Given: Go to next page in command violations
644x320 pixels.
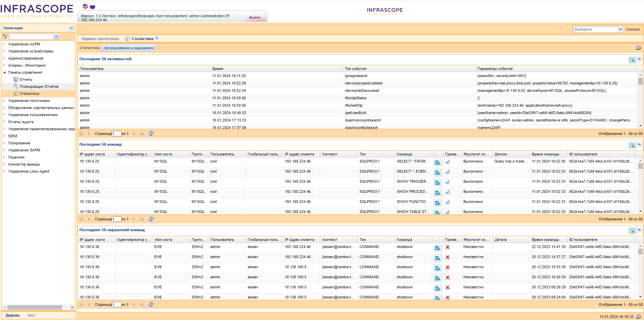Looking at the screenshot, I should pyautogui.click(x=134, y=305).
